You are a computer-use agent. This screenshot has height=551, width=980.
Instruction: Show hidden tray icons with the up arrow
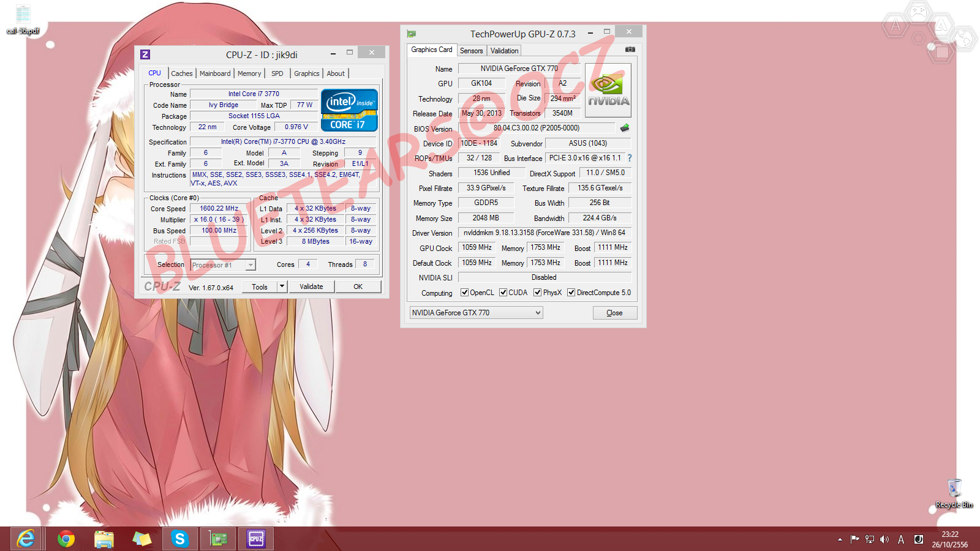coord(840,539)
